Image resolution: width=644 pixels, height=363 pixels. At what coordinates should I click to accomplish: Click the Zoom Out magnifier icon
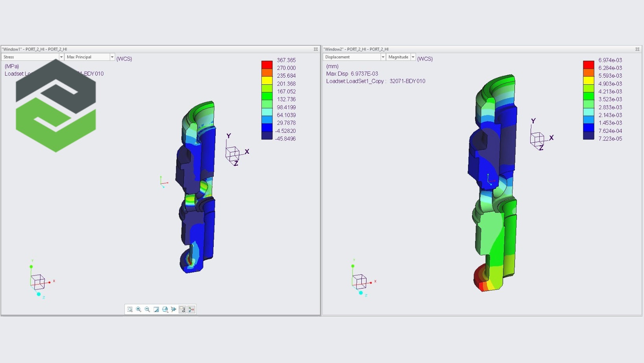[x=147, y=309]
